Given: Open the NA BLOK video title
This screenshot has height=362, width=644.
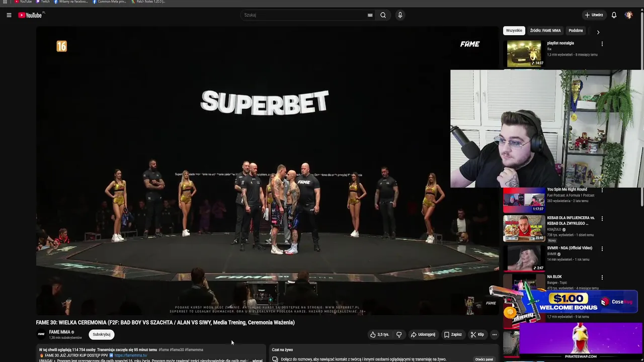Looking at the screenshot, I should coord(554,277).
